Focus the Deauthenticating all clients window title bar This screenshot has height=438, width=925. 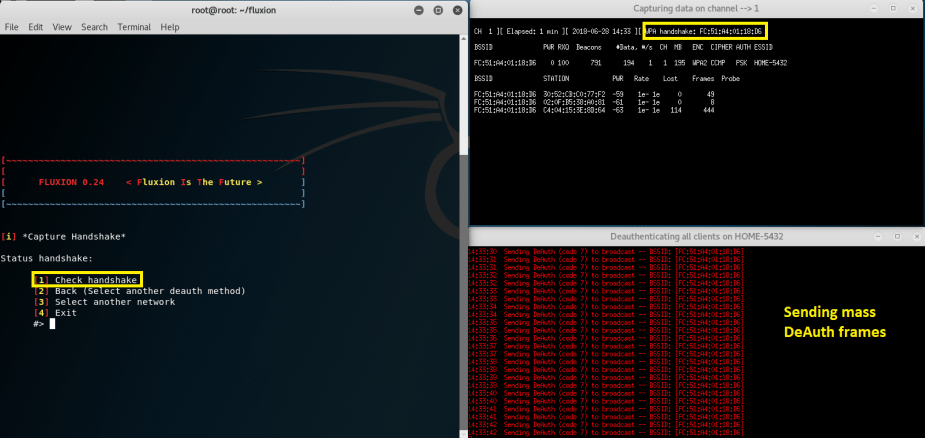696,236
